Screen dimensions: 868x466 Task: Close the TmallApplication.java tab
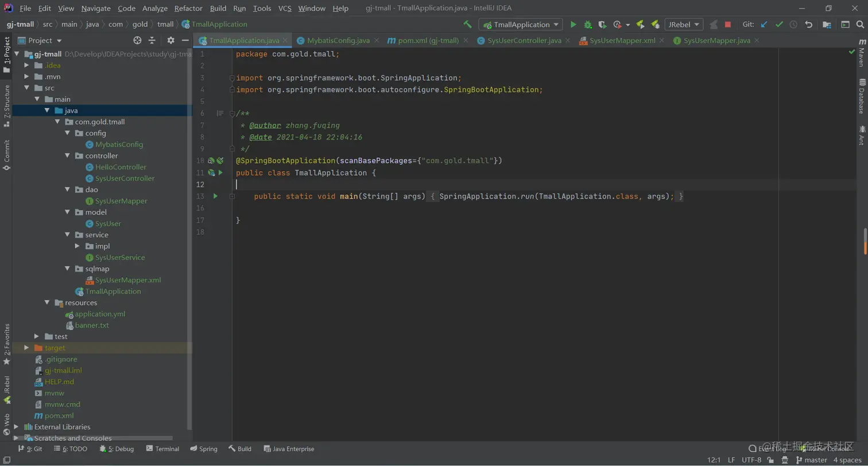pyautogui.click(x=286, y=41)
